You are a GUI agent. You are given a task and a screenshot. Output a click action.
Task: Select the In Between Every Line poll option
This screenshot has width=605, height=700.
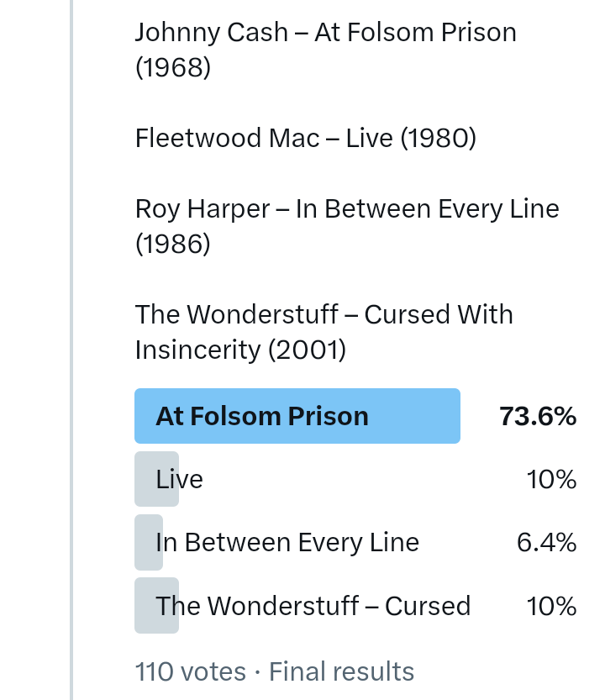[x=287, y=543]
